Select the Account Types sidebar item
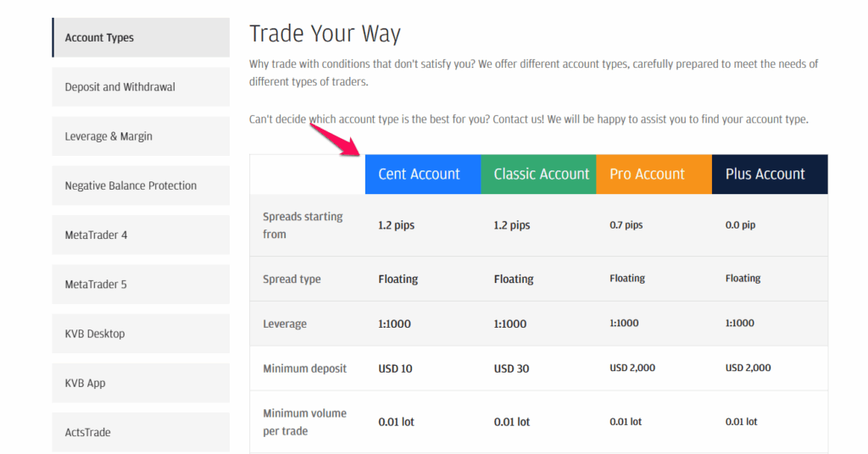 [x=141, y=37]
